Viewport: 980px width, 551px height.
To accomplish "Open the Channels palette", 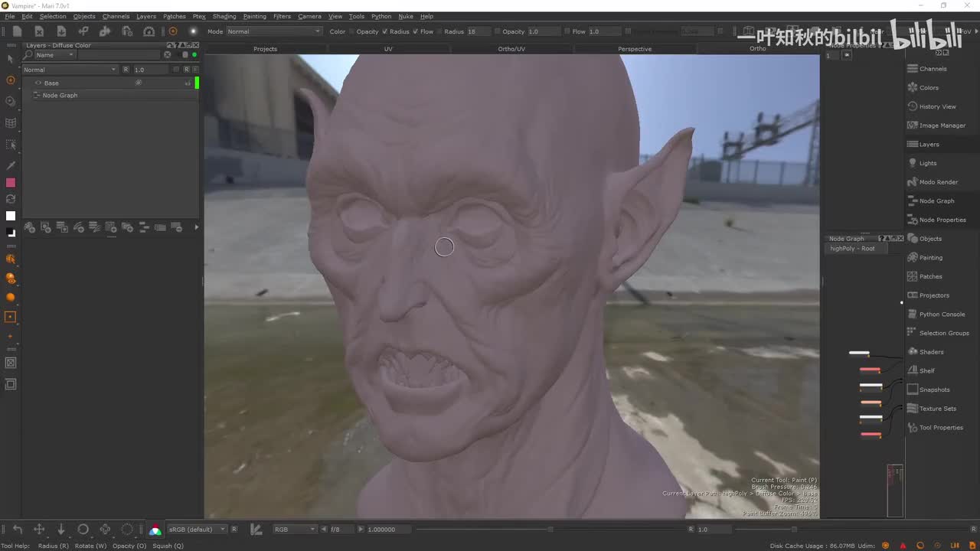I will coord(933,69).
